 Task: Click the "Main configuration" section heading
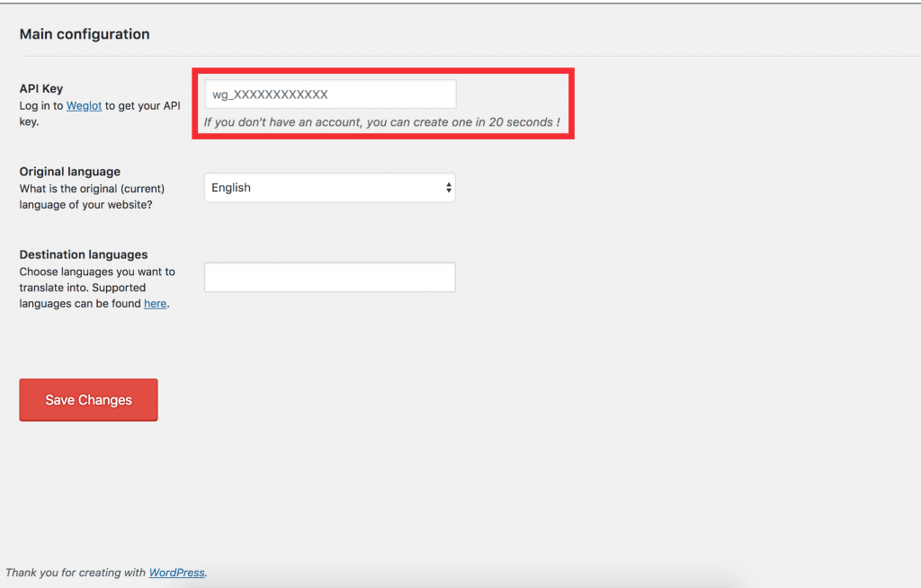[85, 34]
